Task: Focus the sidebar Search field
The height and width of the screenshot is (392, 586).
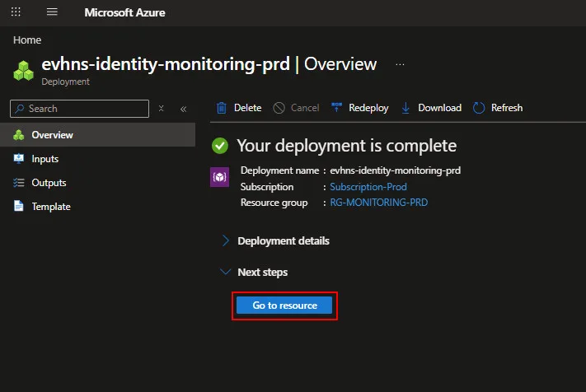Action: click(x=80, y=109)
